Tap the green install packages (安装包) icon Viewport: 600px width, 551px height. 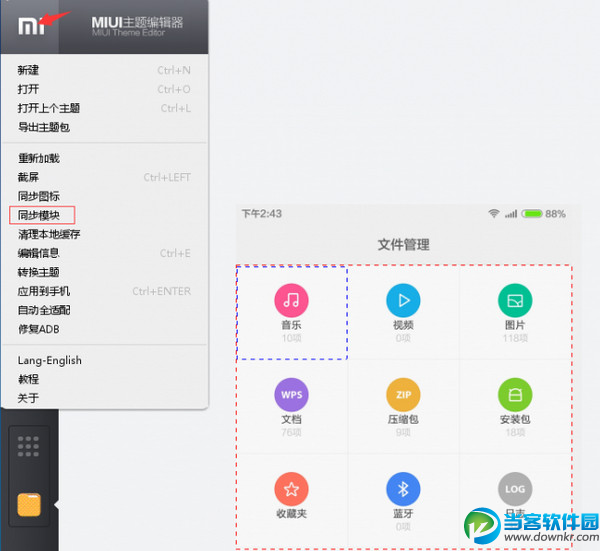(515, 395)
